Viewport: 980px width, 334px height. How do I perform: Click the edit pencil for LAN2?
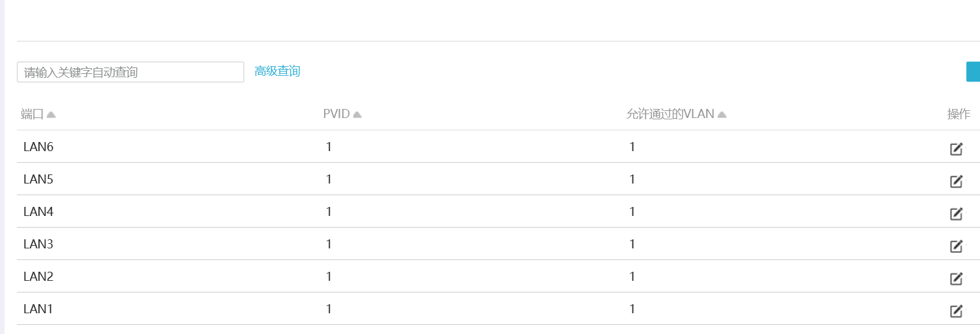point(956,279)
